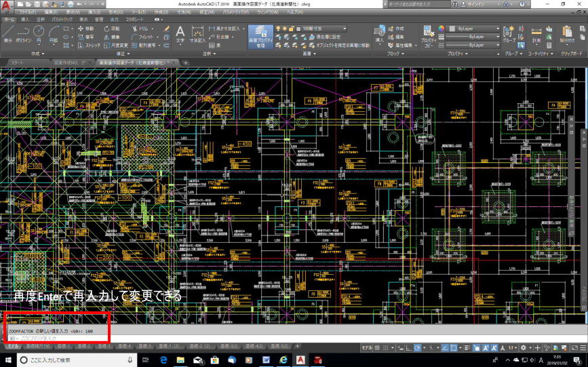Click the Save icon in quick access toolbar
Image resolution: width=588 pixels, height=367 pixels.
tap(37, 4)
